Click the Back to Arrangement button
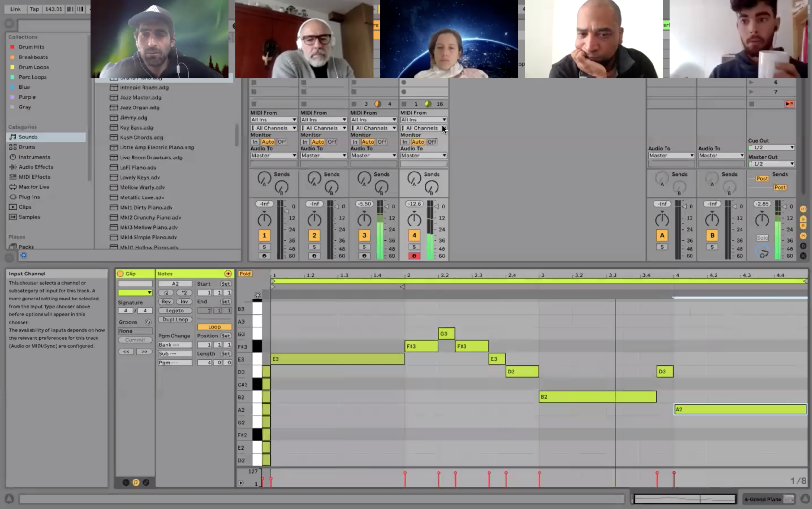The width and height of the screenshot is (812, 509). pyautogui.click(x=790, y=104)
